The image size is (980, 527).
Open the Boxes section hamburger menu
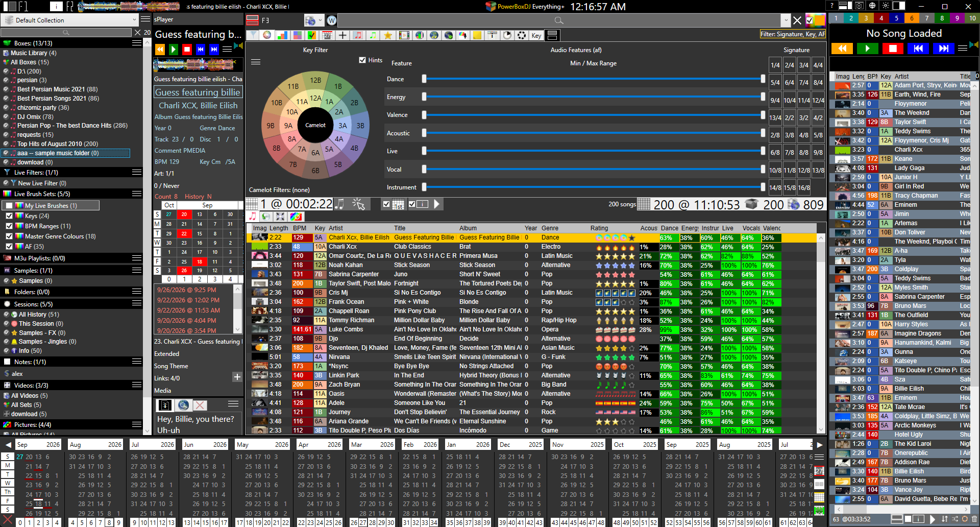137,43
